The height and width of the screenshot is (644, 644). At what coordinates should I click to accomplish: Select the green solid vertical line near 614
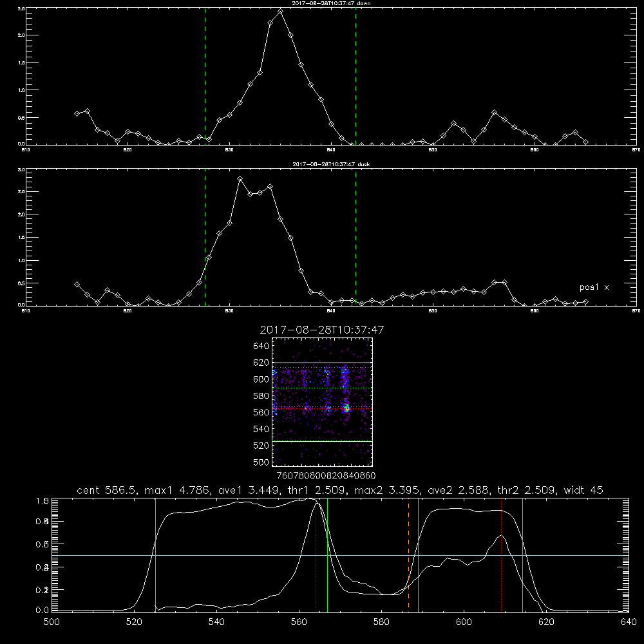click(x=522, y=554)
